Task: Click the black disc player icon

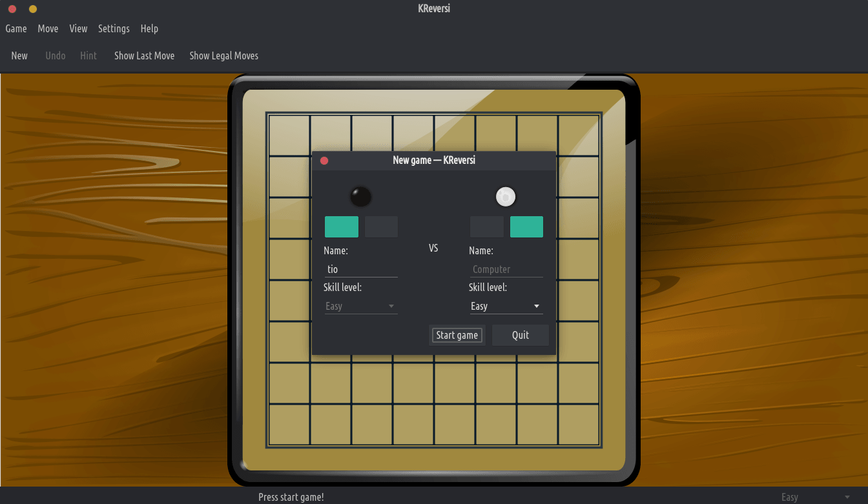Action: (360, 196)
